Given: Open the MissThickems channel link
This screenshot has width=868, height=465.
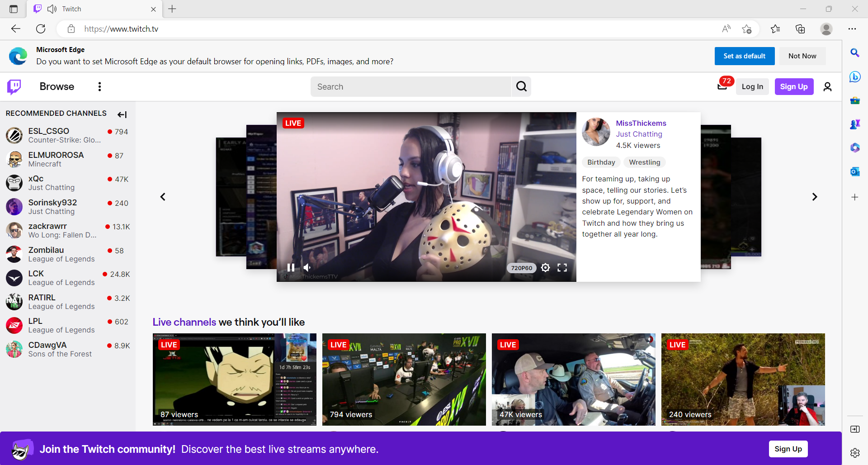Looking at the screenshot, I should point(641,123).
